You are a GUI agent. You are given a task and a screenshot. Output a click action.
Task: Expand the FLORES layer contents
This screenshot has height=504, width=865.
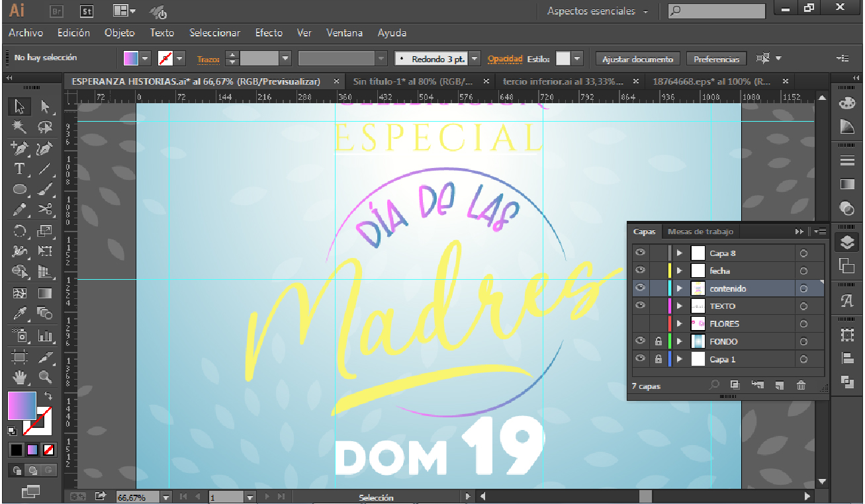680,323
